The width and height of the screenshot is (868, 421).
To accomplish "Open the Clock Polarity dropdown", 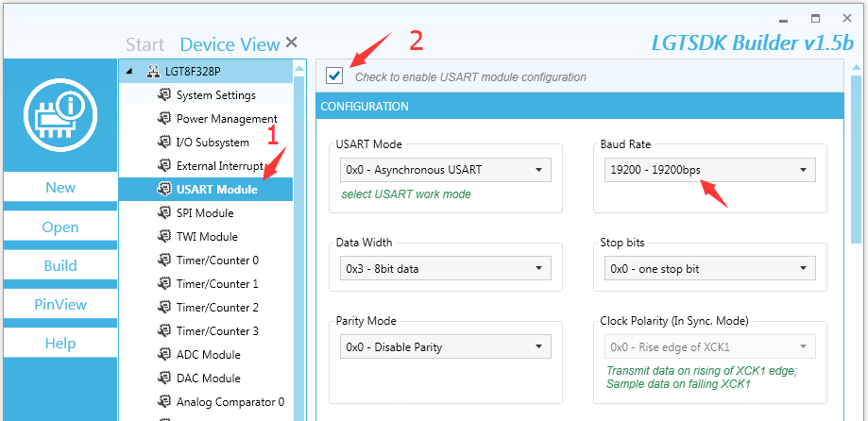I will 709,347.
